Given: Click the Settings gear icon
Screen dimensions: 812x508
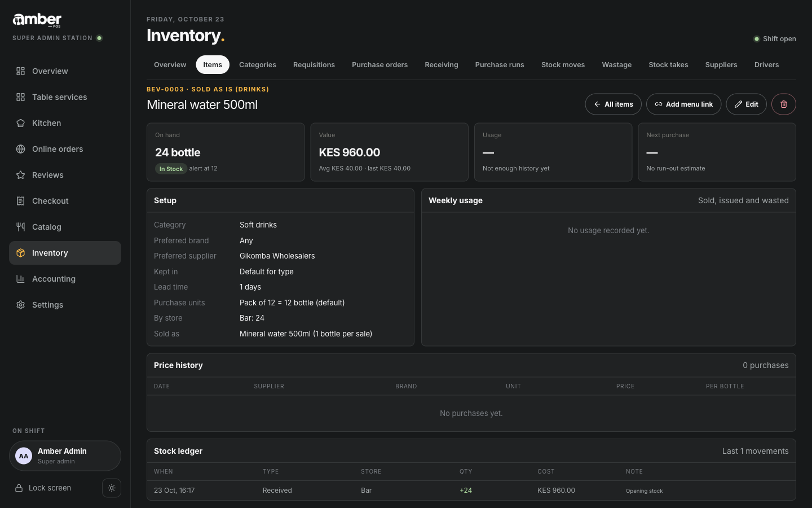Looking at the screenshot, I should pyautogui.click(x=20, y=305).
